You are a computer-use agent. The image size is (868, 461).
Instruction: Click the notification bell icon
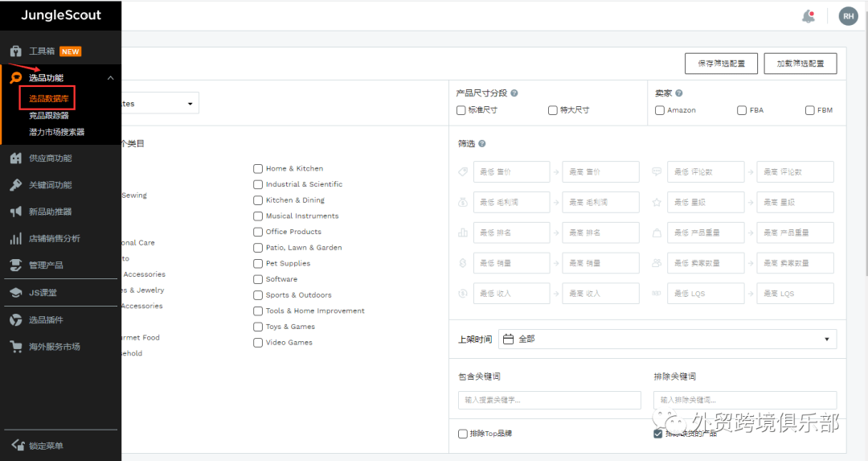[x=809, y=16]
